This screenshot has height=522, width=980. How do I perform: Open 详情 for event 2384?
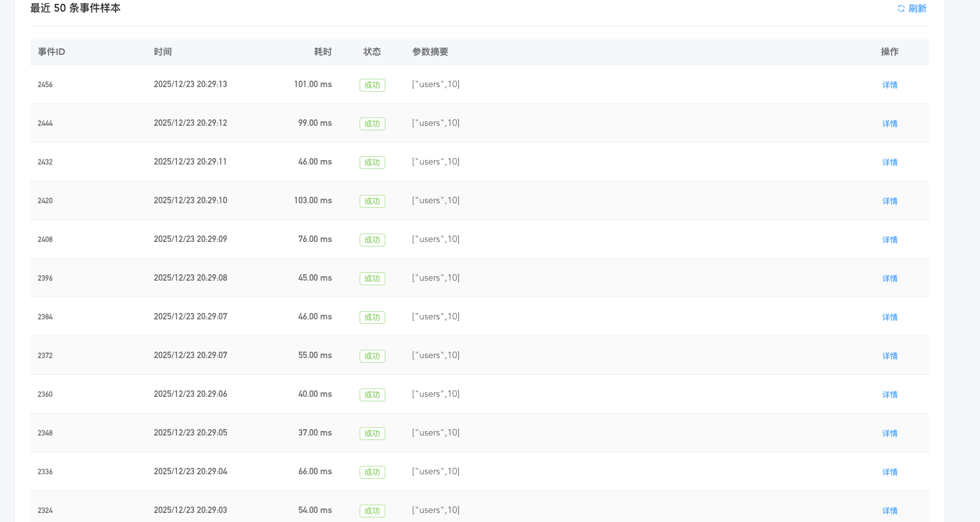pyautogui.click(x=890, y=317)
